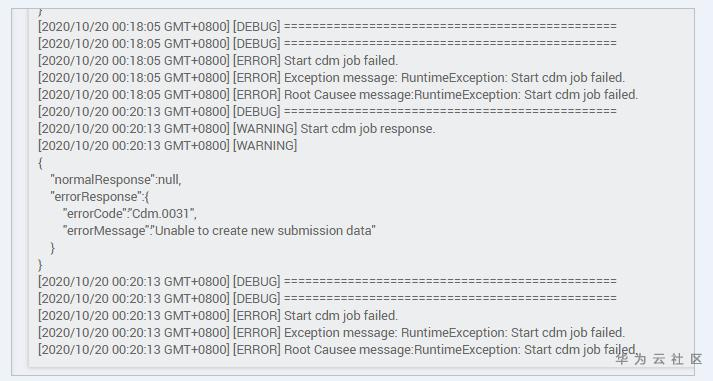
Task: Click the closing brace of the errorResponse object
Action: pos(53,248)
